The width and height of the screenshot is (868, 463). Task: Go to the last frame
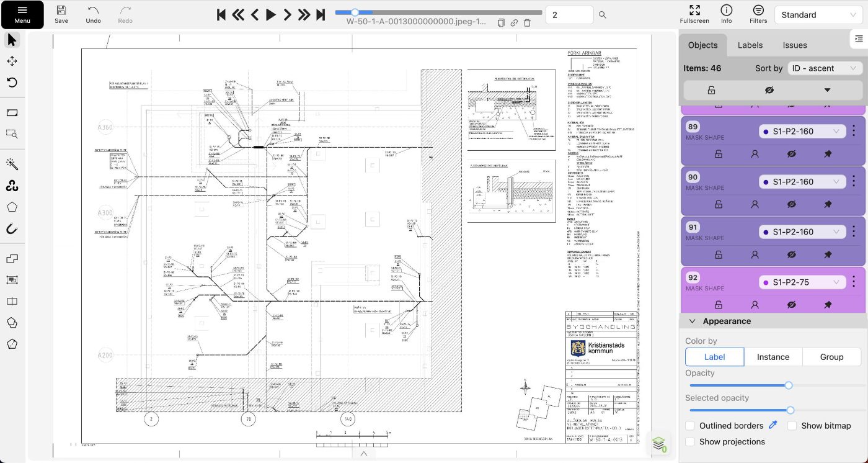click(x=321, y=15)
